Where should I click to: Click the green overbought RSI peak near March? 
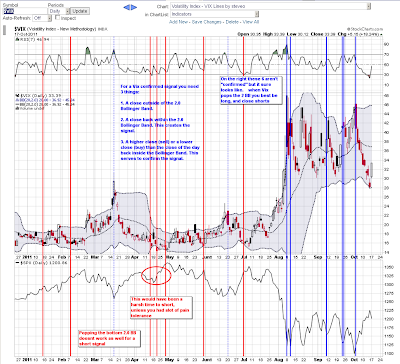click(x=88, y=50)
